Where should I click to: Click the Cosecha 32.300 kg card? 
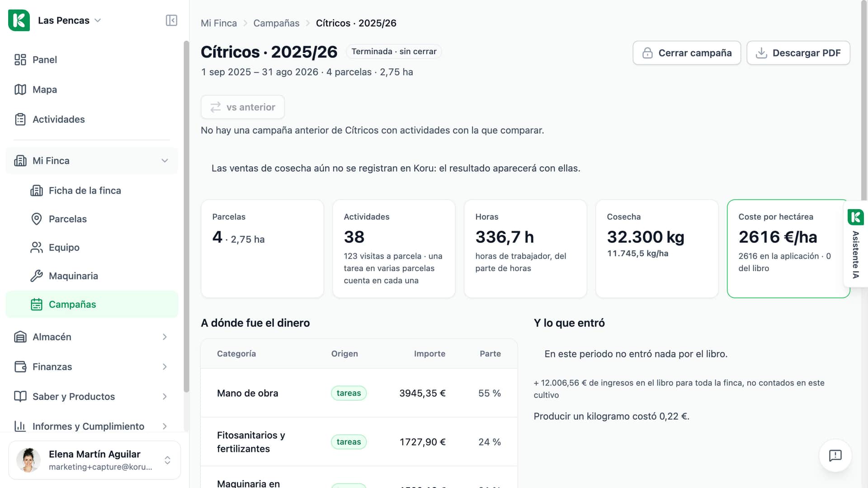[657, 249]
